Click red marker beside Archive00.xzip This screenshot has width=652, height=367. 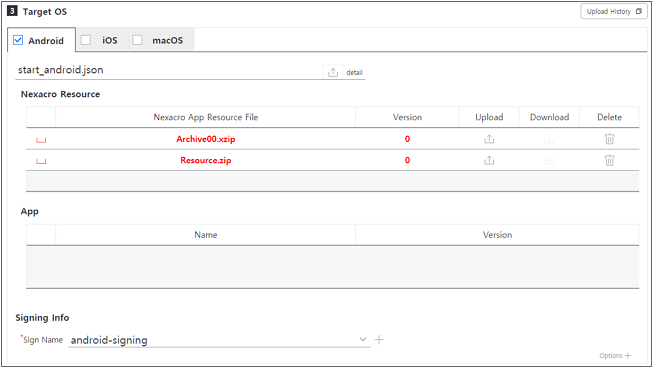click(41, 140)
